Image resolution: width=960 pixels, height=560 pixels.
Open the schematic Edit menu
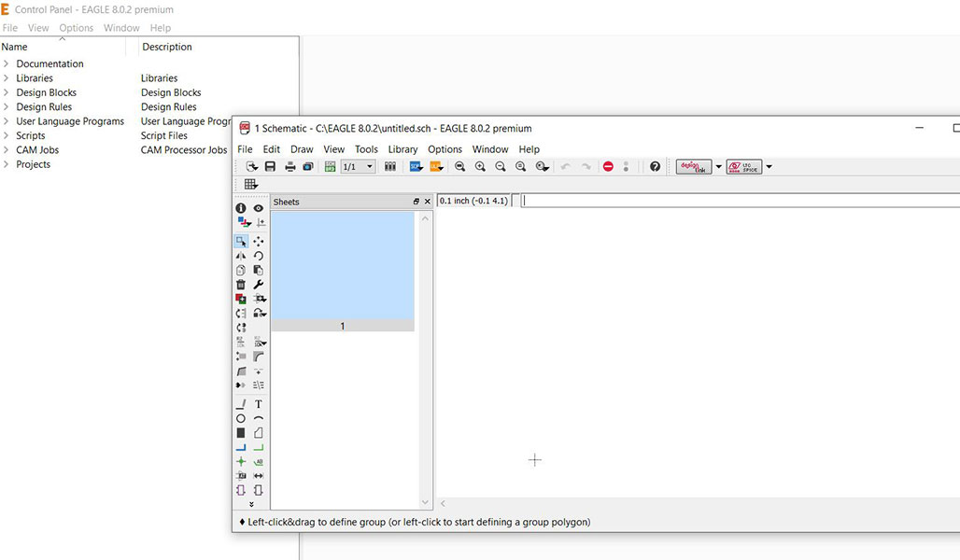271,149
